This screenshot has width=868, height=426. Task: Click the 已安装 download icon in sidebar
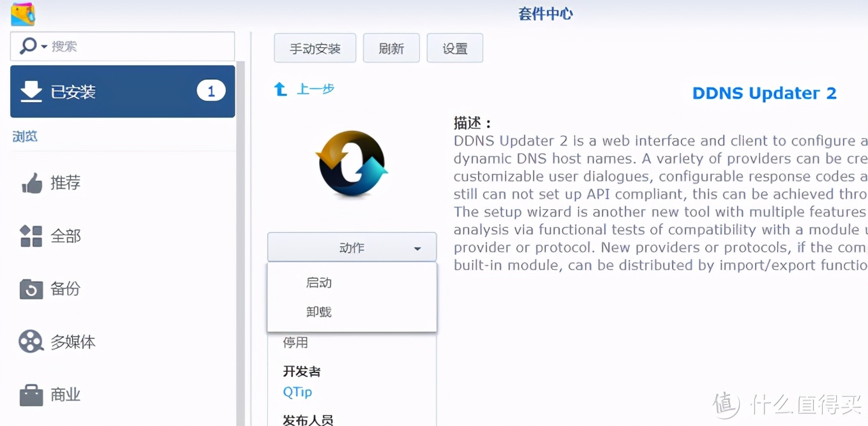[x=31, y=91]
